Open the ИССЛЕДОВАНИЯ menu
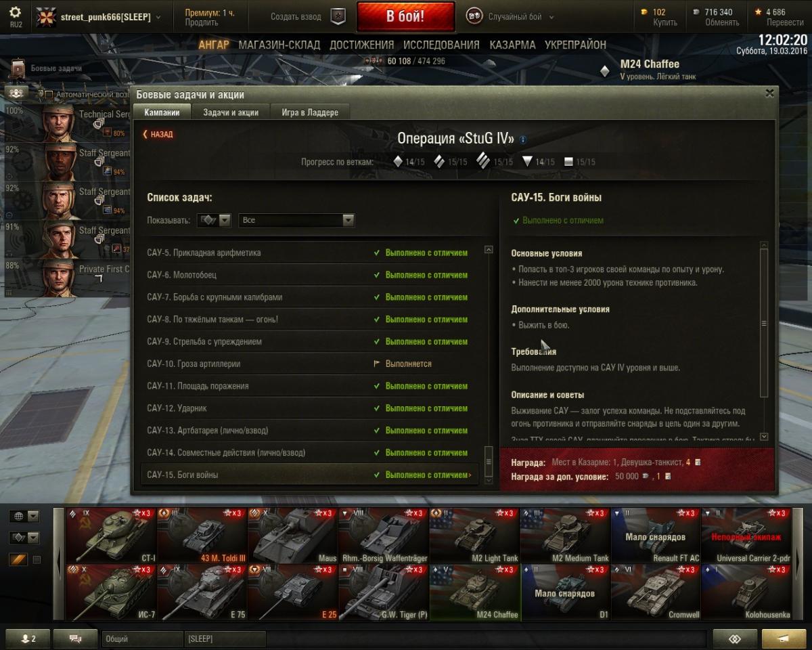This screenshot has height=650, width=812. 441,45
